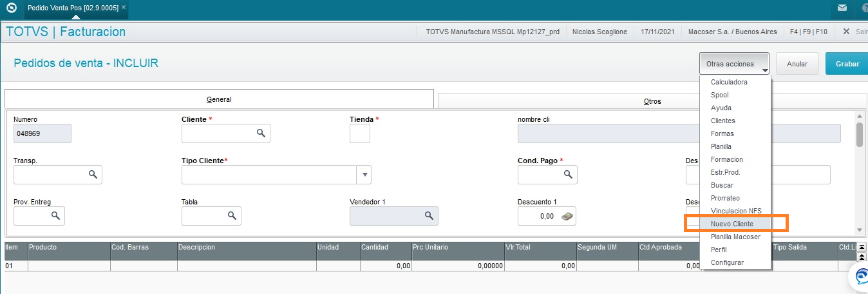The width and height of the screenshot is (868, 294).
Task: Click the search magnifier in Prov. Entreg field
Action: point(55,215)
